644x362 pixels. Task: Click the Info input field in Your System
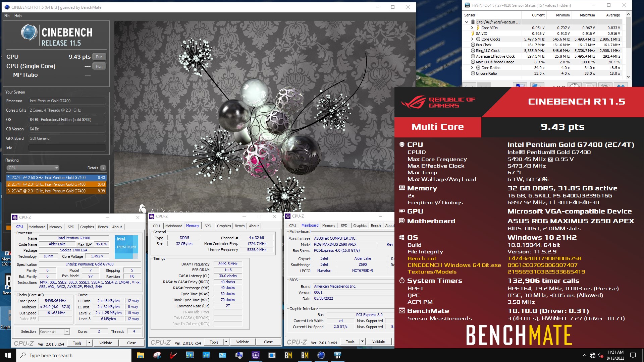point(67,148)
